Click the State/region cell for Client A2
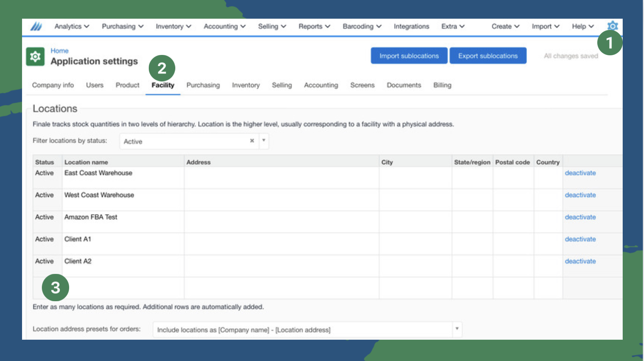The image size is (644, 361). coord(472,266)
